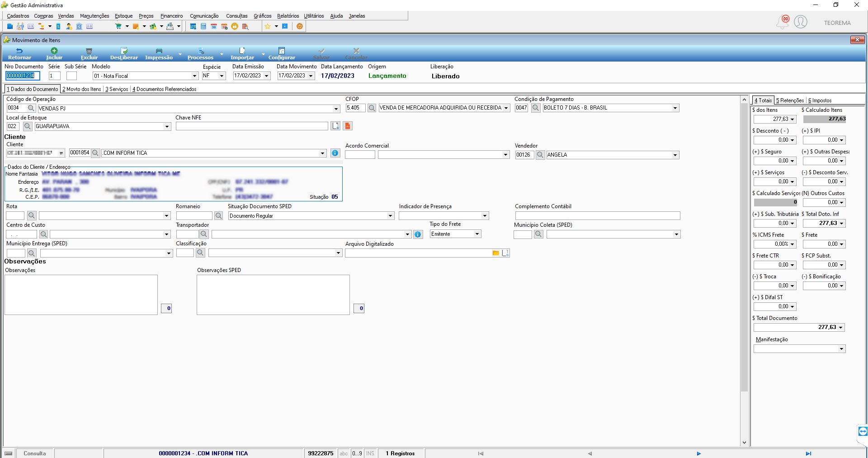This screenshot has width=868, height=458.
Task: Expand the ANGELA Vendedor dropdown
Action: (x=675, y=155)
